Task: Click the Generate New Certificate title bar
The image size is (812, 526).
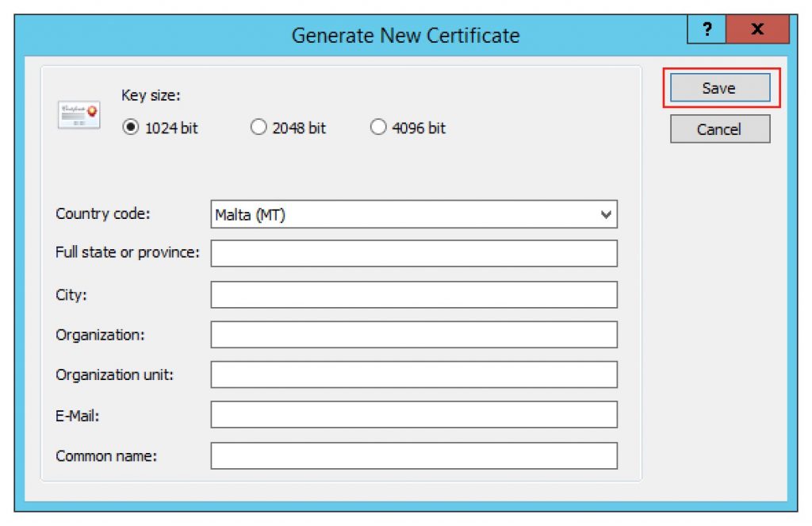Action: pyautogui.click(x=406, y=35)
